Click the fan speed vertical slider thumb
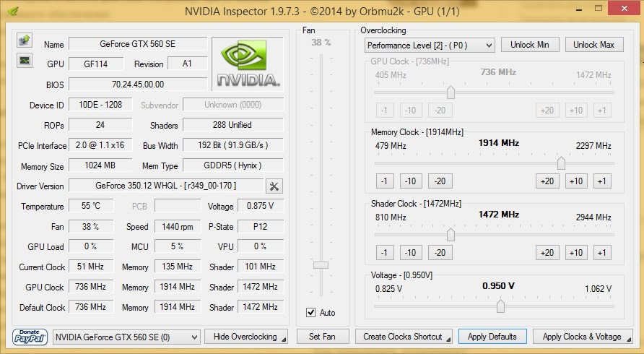 pyautogui.click(x=321, y=265)
